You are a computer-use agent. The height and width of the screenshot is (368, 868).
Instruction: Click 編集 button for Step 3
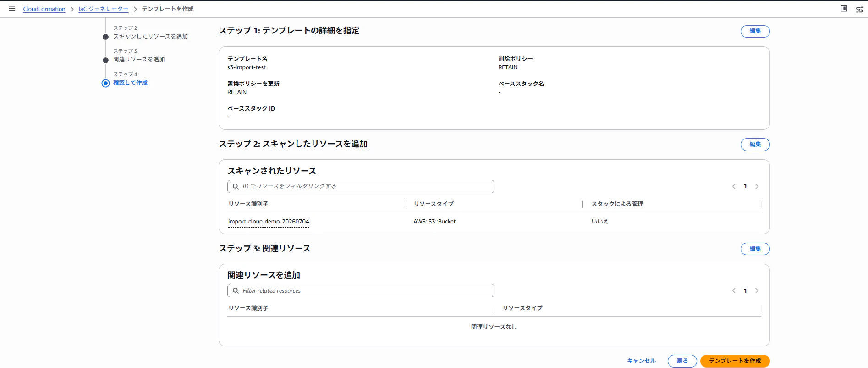pyautogui.click(x=755, y=249)
